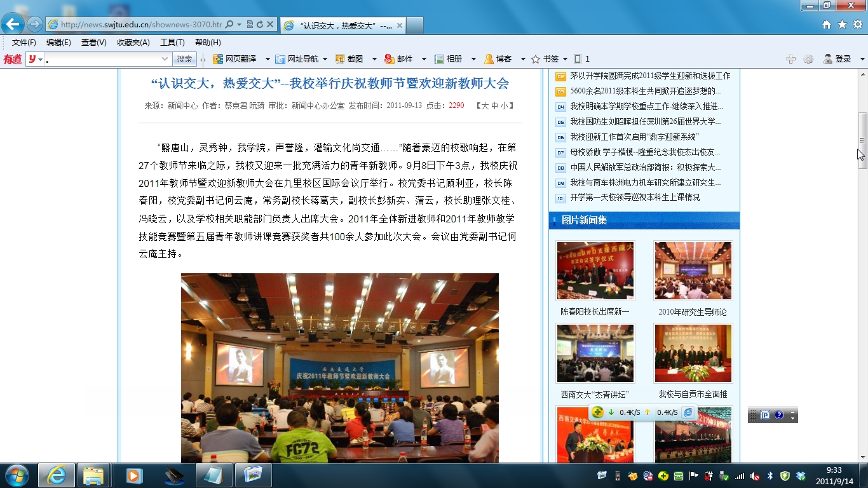Click the muted volume tray icon
Viewport: 868px width, 488px height.
pyautogui.click(x=755, y=476)
